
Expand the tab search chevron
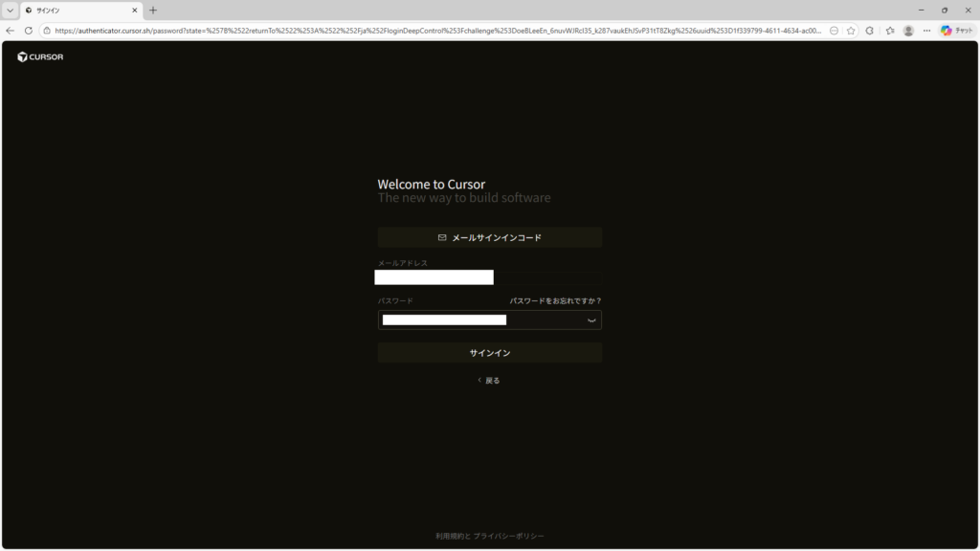coord(11,10)
